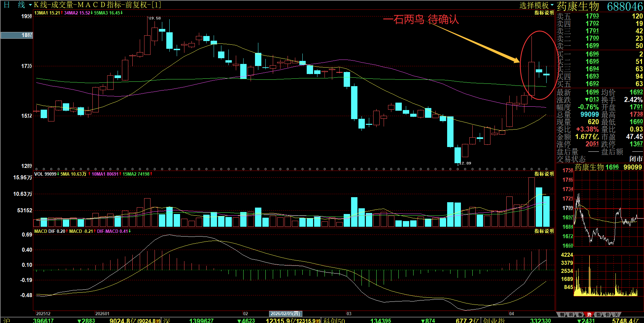Open the 日线 period dropdown arrow

30,5
